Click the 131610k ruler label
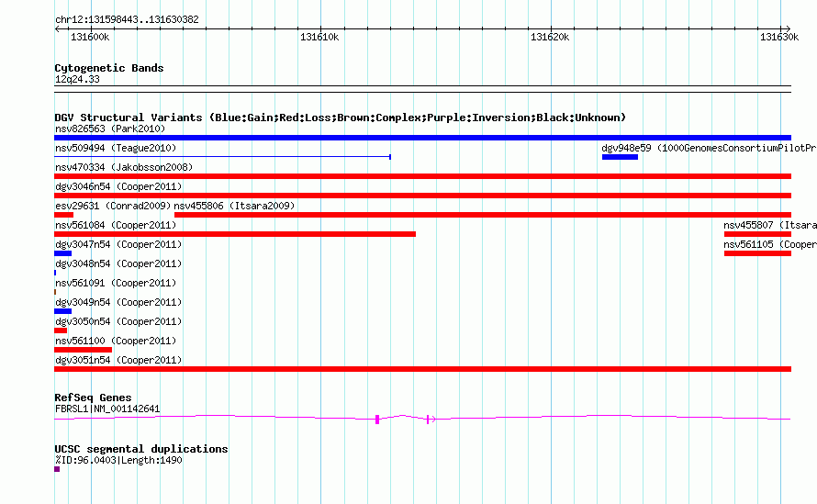Screen dimensions: 817x504 click(x=319, y=37)
